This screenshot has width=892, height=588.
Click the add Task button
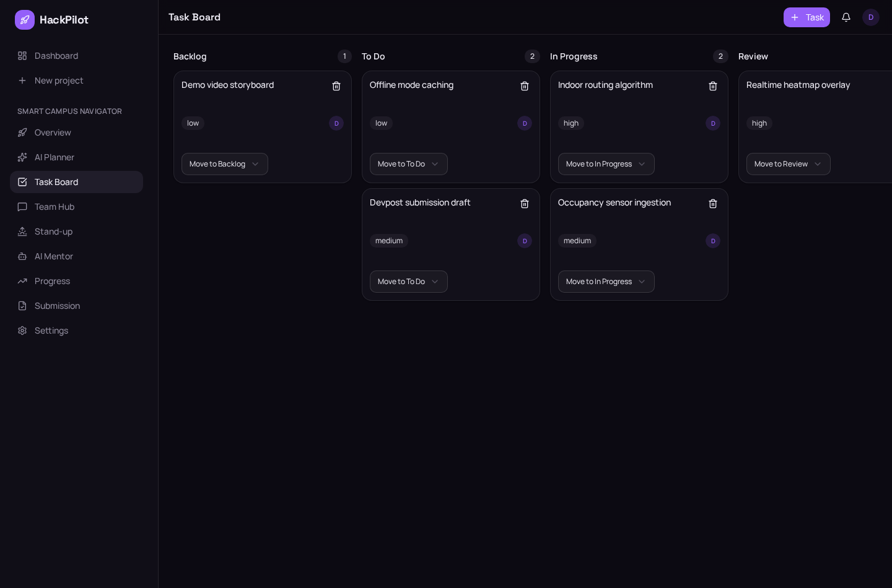[x=807, y=17]
